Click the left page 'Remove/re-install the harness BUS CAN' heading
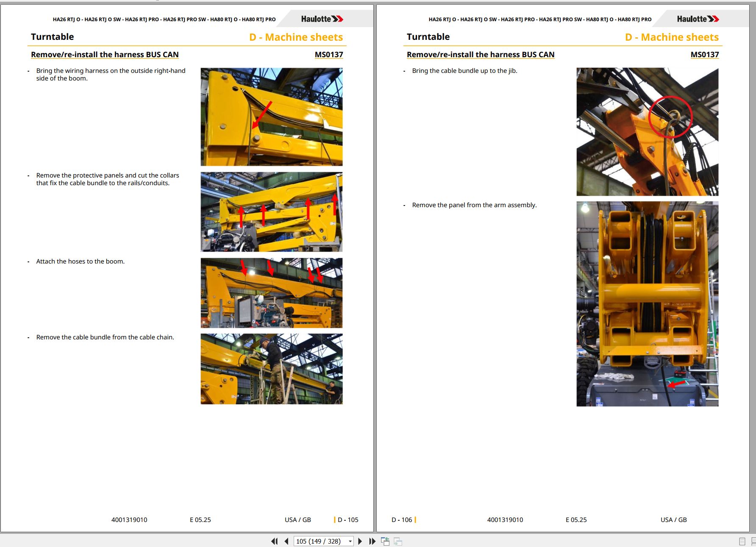 click(105, 55)
